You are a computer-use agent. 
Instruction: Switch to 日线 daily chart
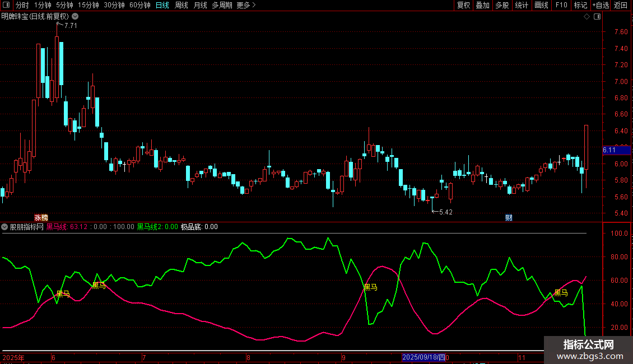[162, 5]
